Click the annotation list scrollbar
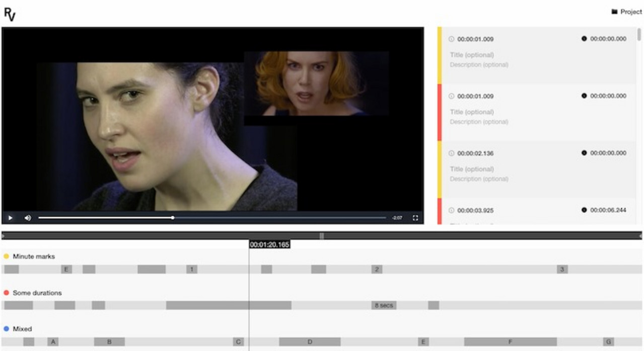The image size is (644, 351). tap(639, 35)
